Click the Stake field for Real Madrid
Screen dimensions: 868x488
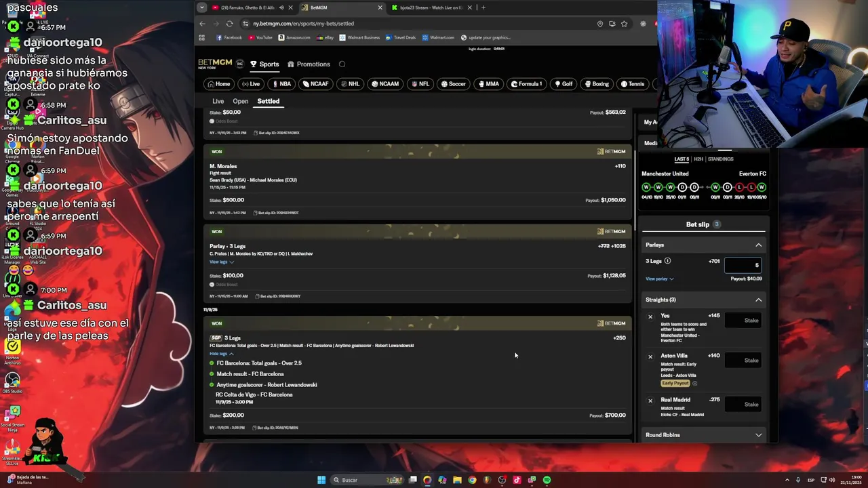point(743,405)
